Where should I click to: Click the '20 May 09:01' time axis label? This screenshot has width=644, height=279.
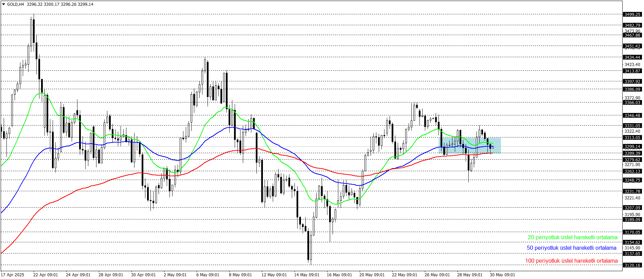(x=372, y=275)
